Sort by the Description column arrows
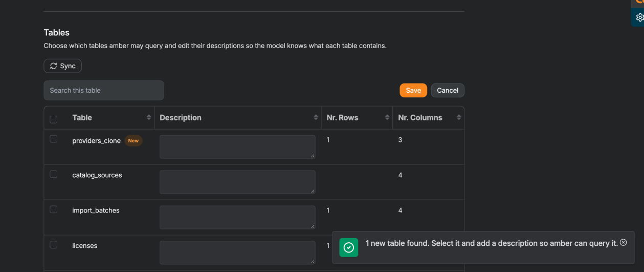This screenshot has height=272, width=644. (x=316, y=117)
